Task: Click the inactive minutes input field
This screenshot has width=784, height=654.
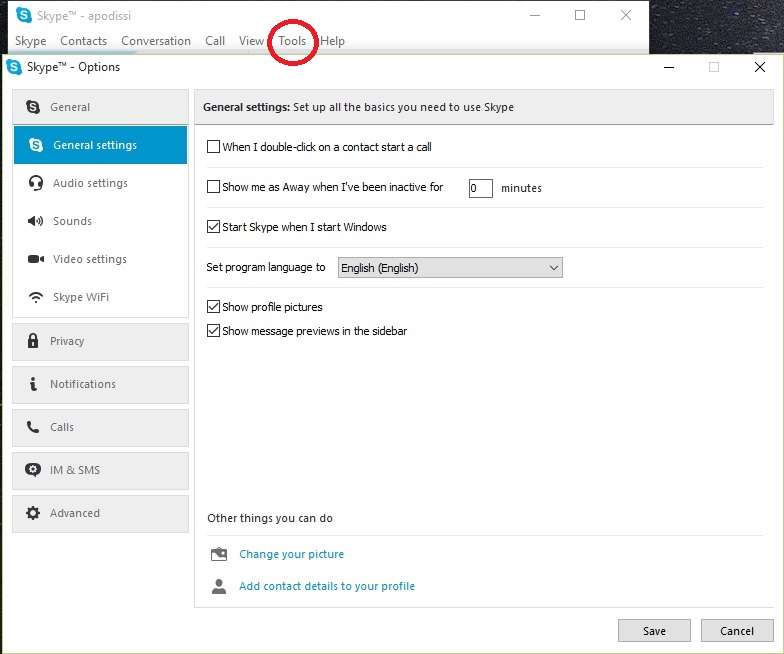Action: point(480,188)
